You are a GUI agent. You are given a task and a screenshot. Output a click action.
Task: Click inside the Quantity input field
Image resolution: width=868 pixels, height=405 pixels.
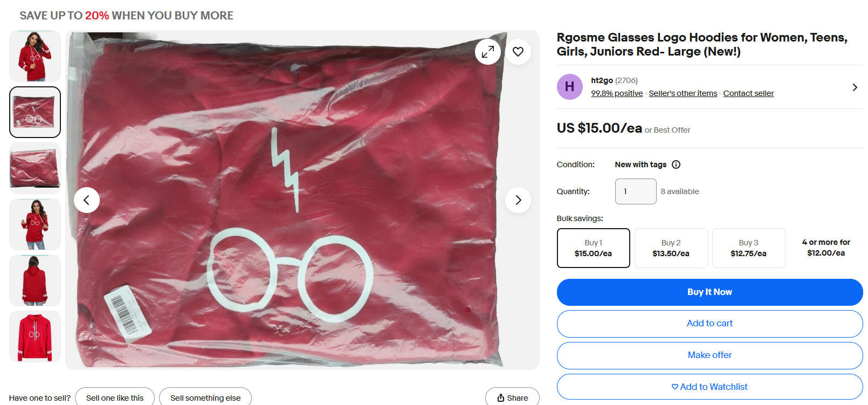click(x=635, y=191)
